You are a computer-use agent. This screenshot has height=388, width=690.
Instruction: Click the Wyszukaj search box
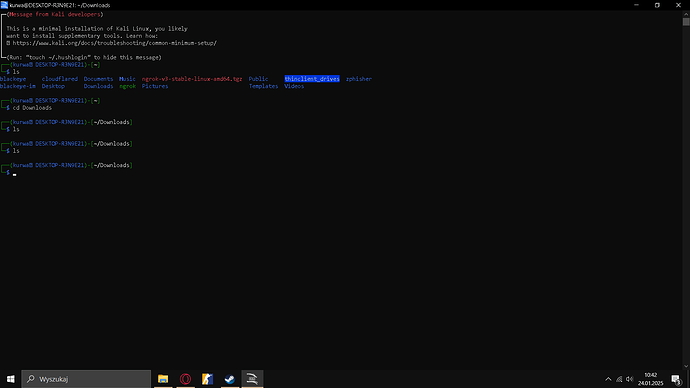pos(86,379)
